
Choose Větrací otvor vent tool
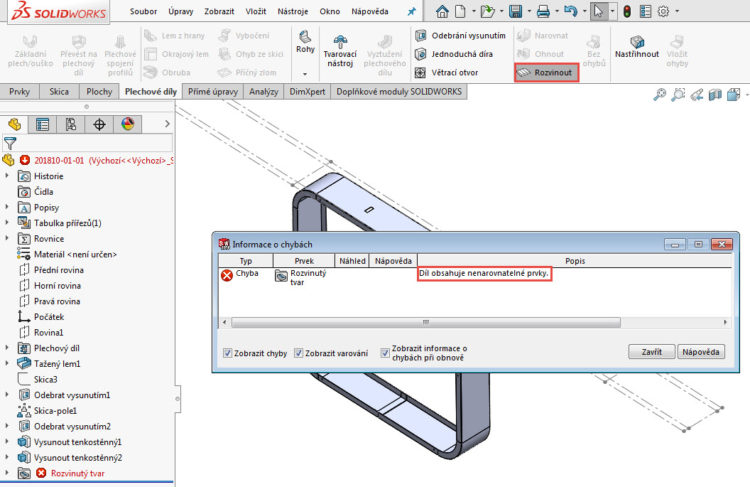click(446, 73)
